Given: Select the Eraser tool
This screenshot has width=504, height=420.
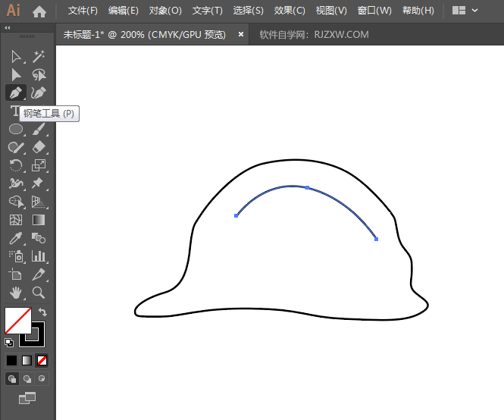Looking at the screenshot, I should pyautogui.click(x=39, y=147).
